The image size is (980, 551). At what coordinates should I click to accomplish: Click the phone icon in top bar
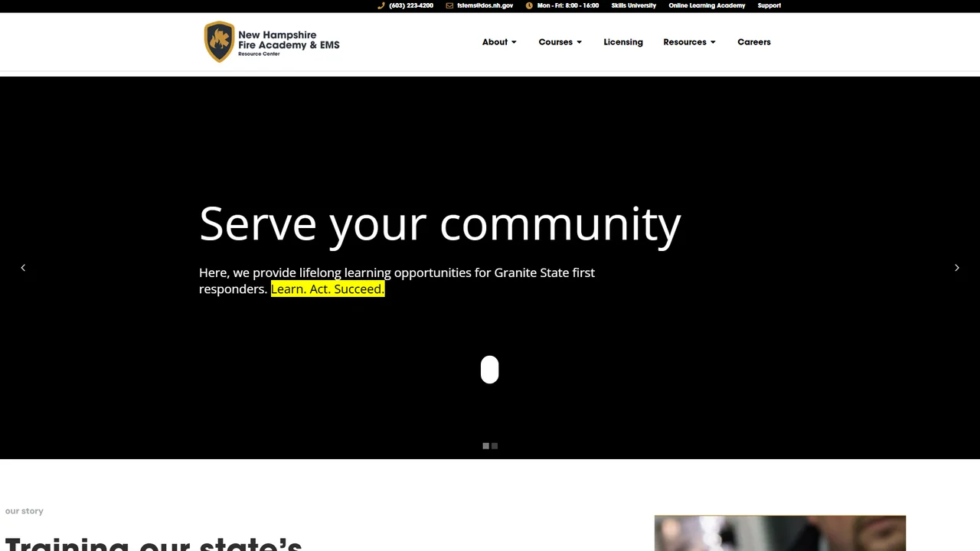381,5
